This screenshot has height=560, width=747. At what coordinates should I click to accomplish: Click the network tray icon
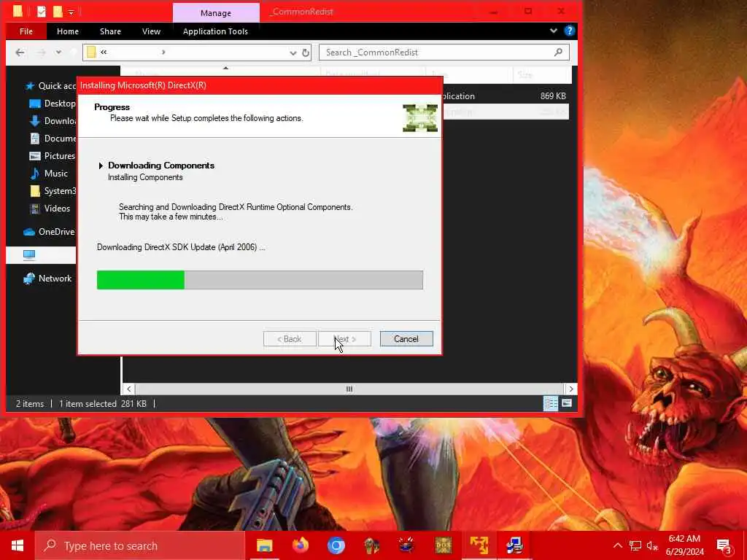635,545
